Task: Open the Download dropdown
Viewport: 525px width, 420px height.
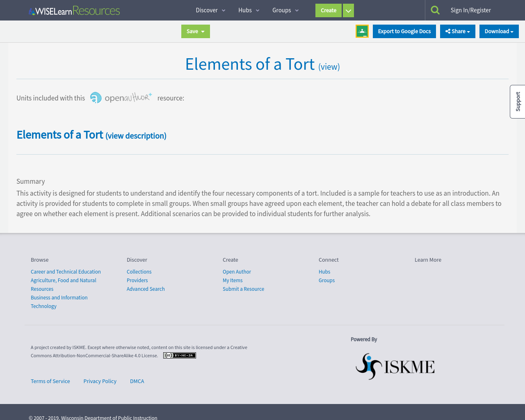Action: coord(499,31)
